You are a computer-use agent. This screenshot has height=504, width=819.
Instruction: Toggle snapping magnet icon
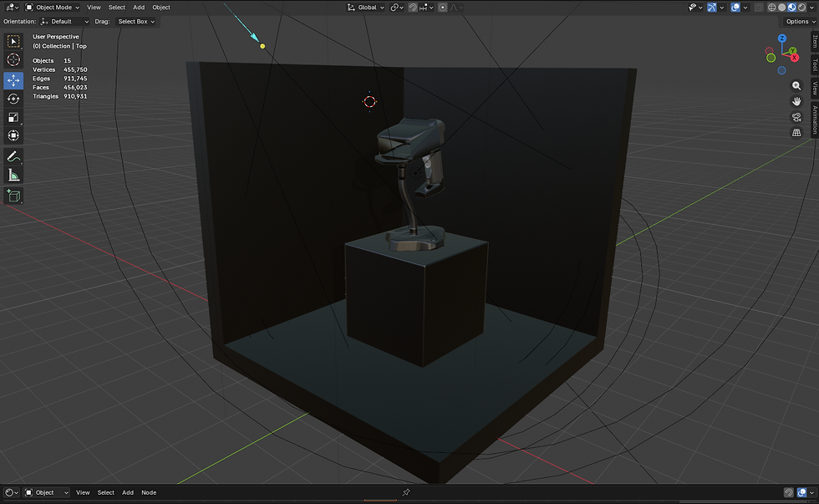coord(413,8)
